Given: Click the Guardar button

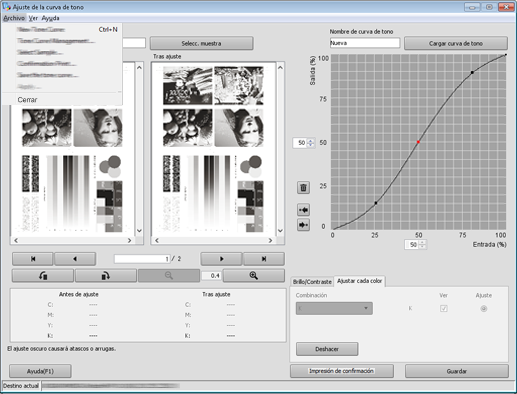Looking at the screenshot, I should (x=457, y=371).
